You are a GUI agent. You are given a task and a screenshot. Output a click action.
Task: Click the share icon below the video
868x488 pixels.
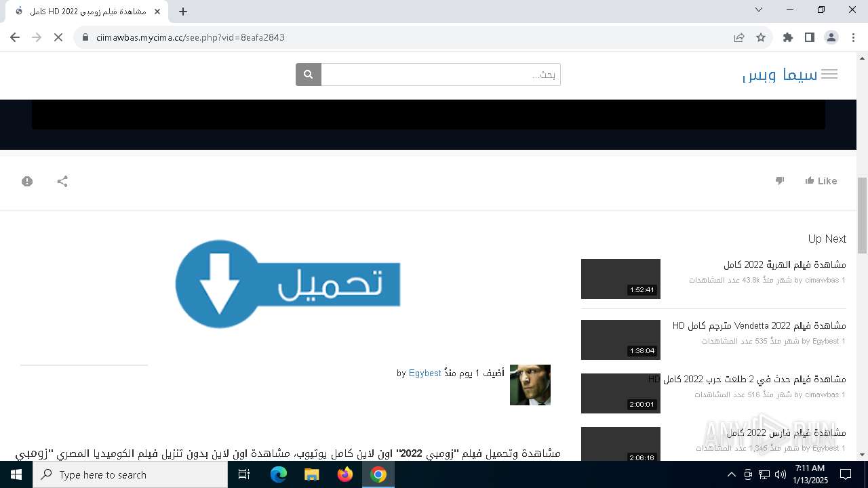pos(62,181)
